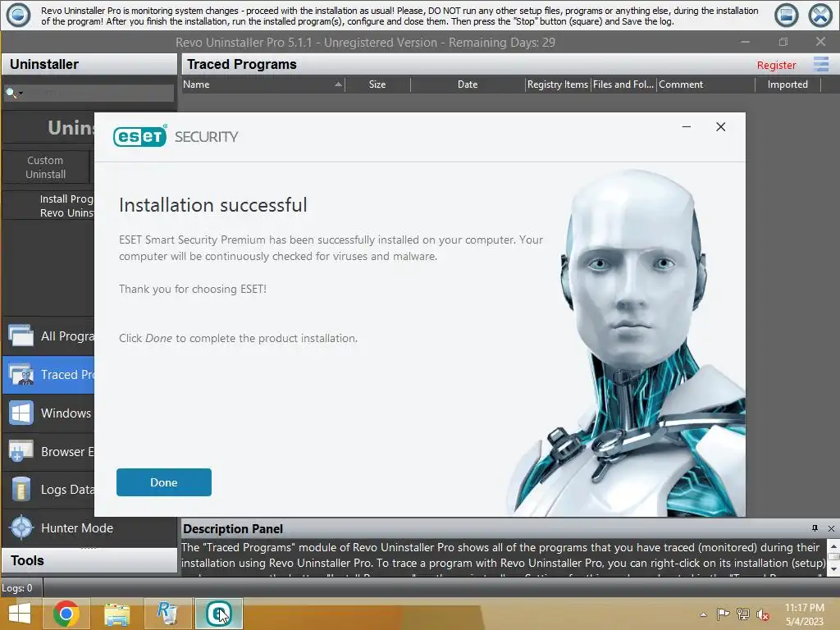Viewport: 840px width, 630px height.
Task: Click Description Panel scrollbar down arrow
Action: point(833,569)
